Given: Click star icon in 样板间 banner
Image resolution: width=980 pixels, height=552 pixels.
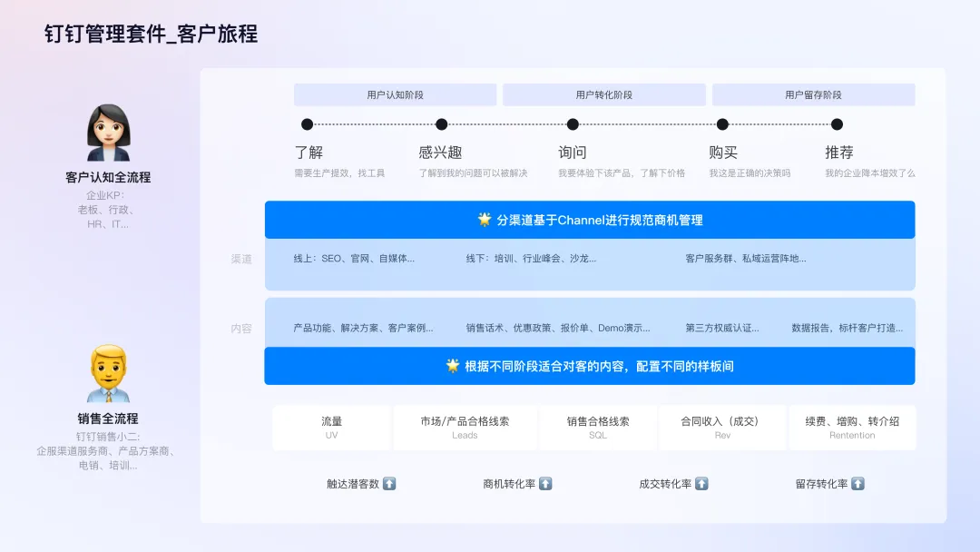Looking at the screenshot, I should point(453,366).
